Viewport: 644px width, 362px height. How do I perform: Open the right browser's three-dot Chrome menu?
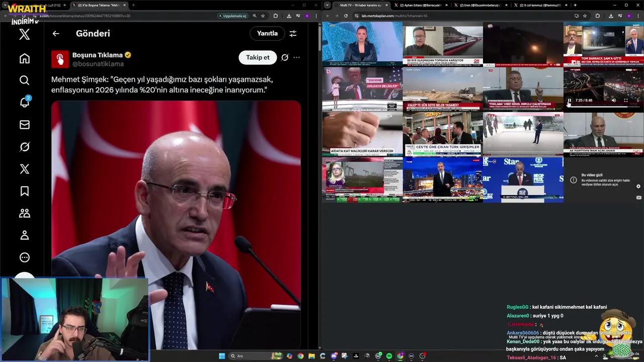pos(638,16)
